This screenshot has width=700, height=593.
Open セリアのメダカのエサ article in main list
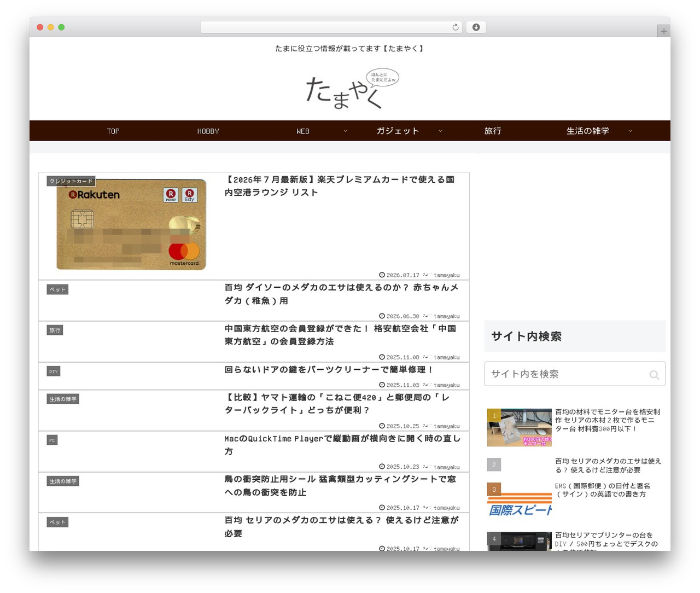341,527
